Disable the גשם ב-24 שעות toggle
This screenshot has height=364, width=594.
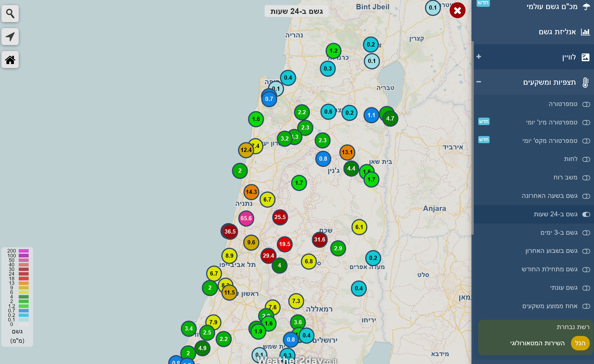pyautogui.click(x=586, y=214)
